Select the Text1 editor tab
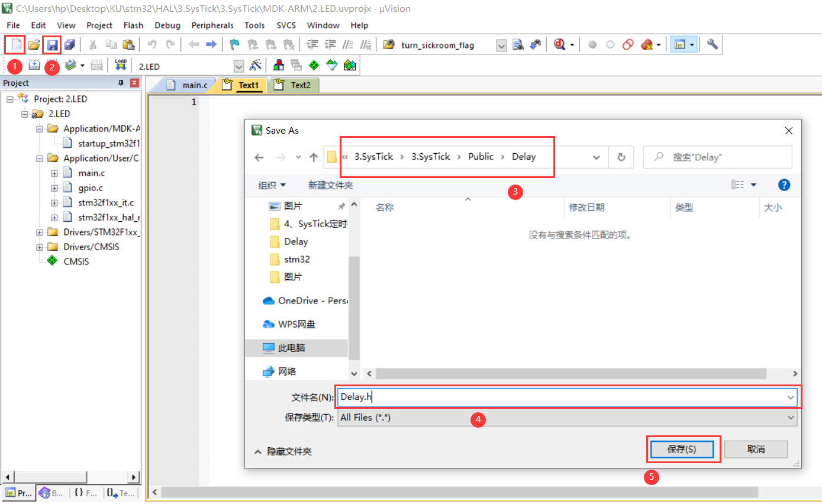The width and height of the screenshot is (822, 504). pyautogui.click(x=241, y=85)
